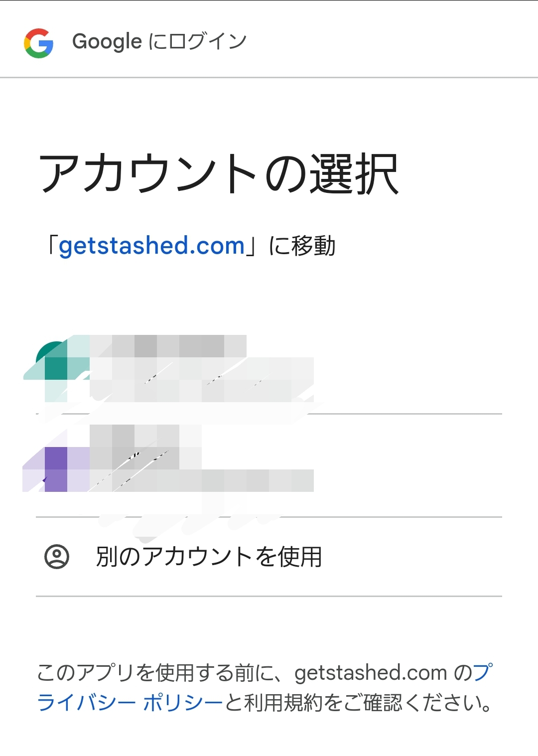This screenshot has height=756, width=538.
Task: Click the Google にログイン header text
Action: (159, 41)
